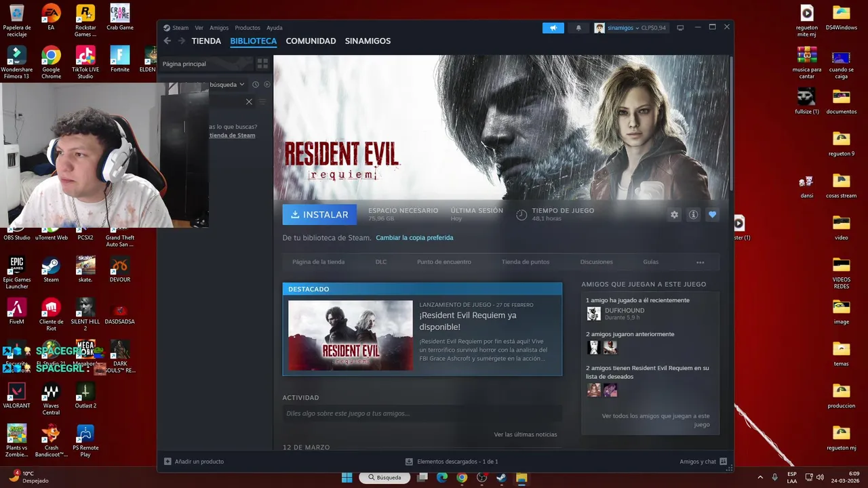Switch to the TIENDA tab
Image resolution: width=868 pixels, height=488 pixels.
pos(206,41)
